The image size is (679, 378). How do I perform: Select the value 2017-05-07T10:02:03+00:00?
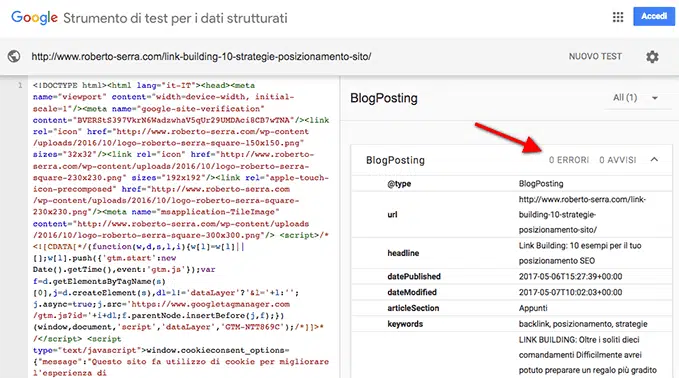[570, 292]
